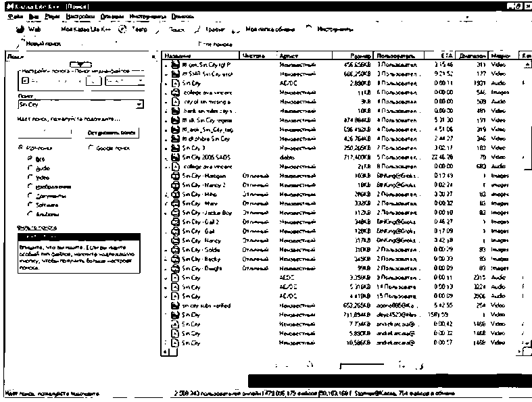Expand the 'Sin City - Jackie Boy' row
Image resolution: width=532 pixels, height=402 pixels.
tap(166, 213)
